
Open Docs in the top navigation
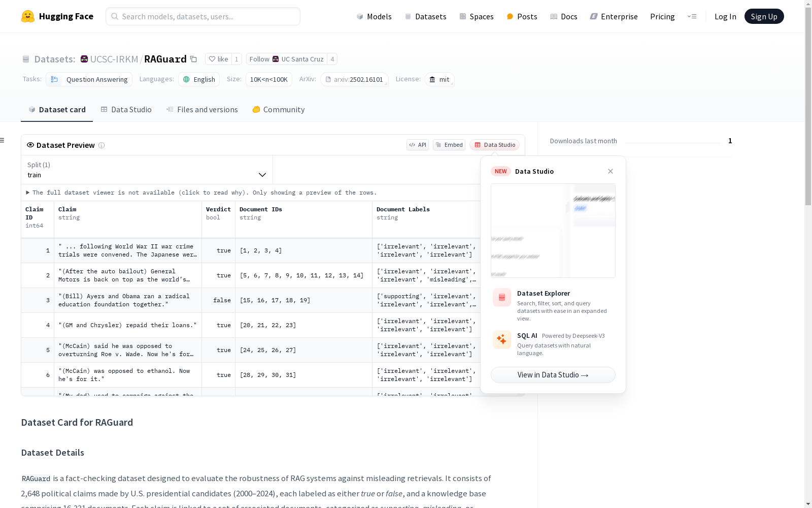(x=564, y=16)
